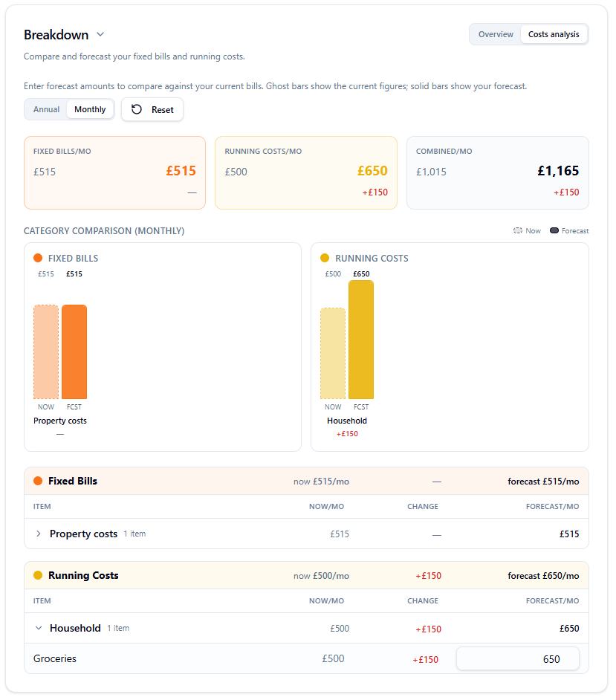616x700 pixels.
Task: Click the Property costs ghost NOW bar
Action: pos(46,351)
